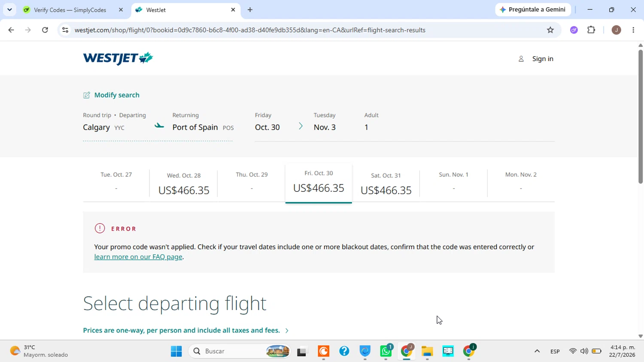Open the Chrome profile avatar

pos(616,30)
